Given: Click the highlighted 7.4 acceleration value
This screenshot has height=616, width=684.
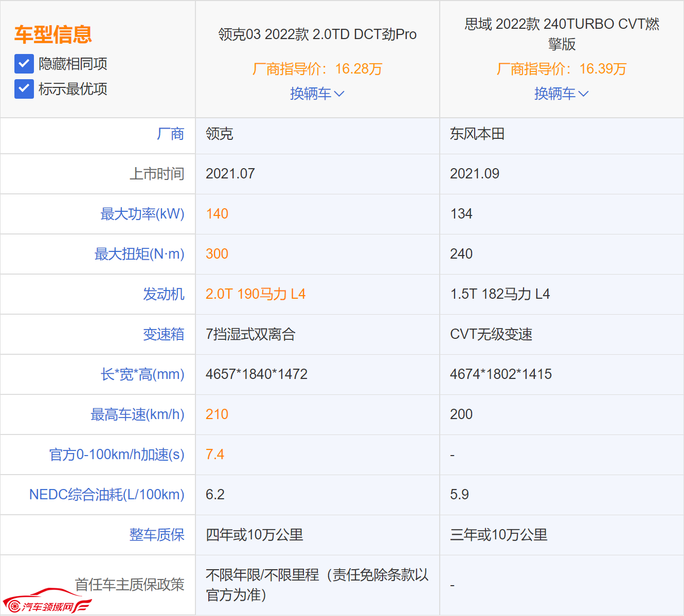Looking at the screenshot, I should tap(215, 455).
